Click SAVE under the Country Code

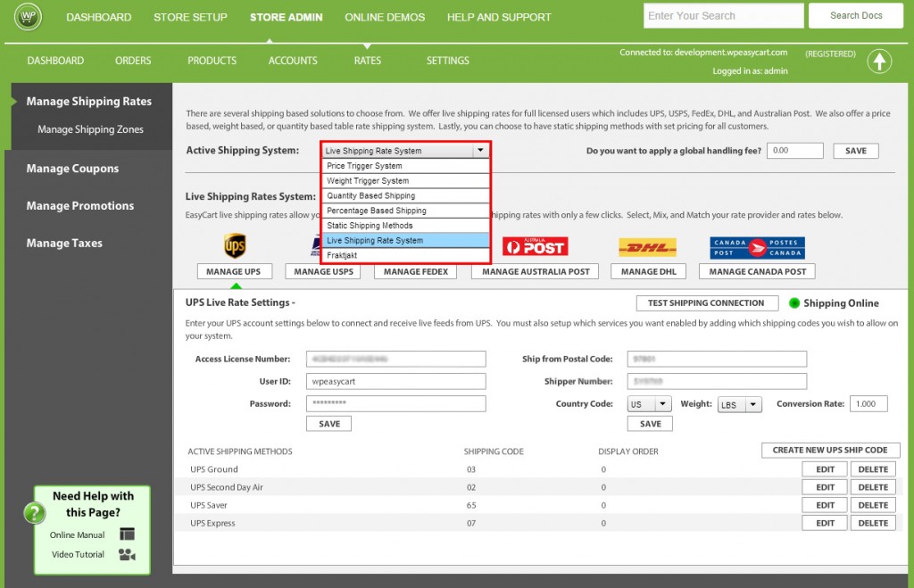pyautogui.click(x=650, y=424)
